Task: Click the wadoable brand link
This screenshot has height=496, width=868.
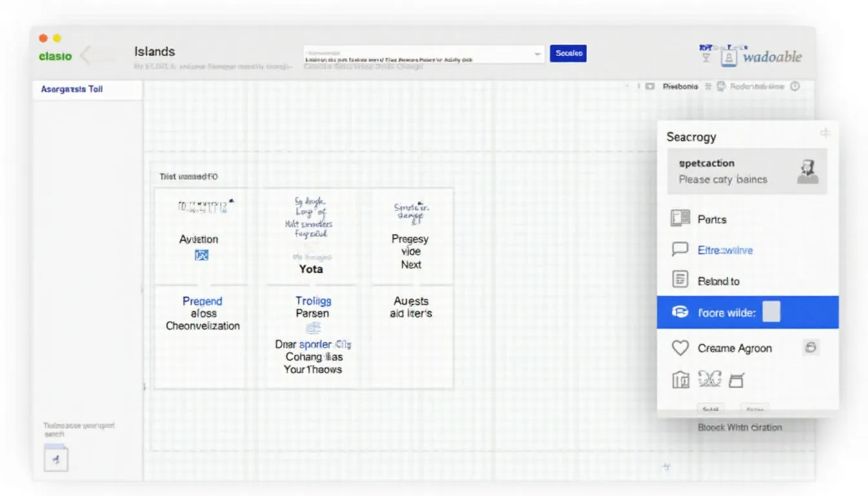Action: coord(772,57)
